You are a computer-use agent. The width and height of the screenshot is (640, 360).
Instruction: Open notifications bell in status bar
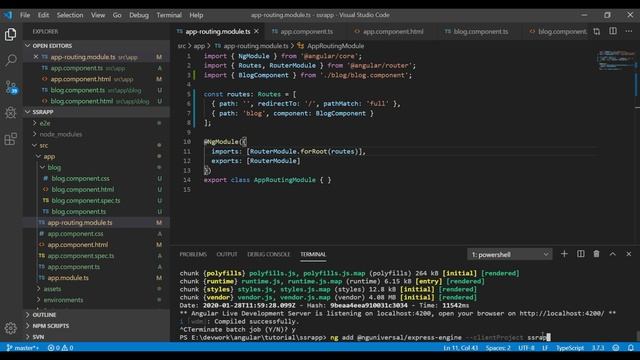[631, 348]
